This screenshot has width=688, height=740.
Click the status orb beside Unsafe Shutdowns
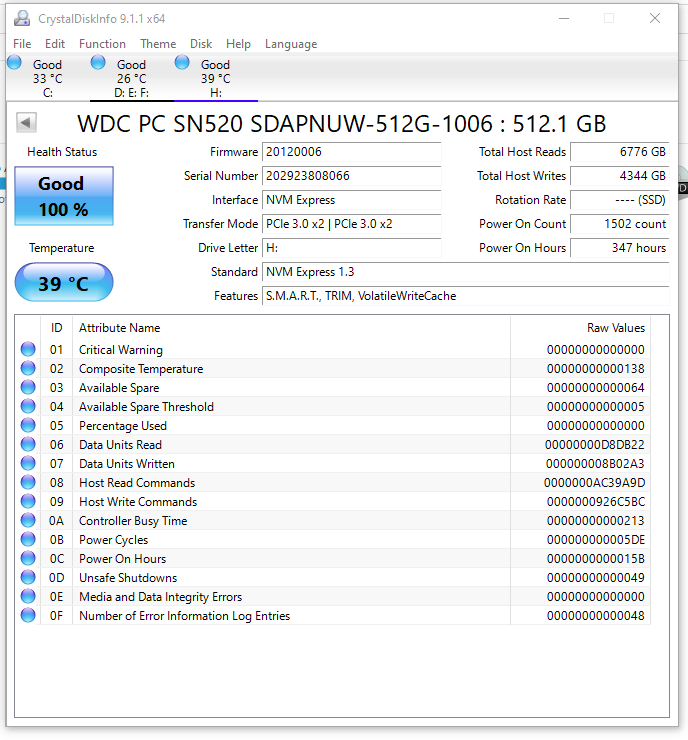28,577
